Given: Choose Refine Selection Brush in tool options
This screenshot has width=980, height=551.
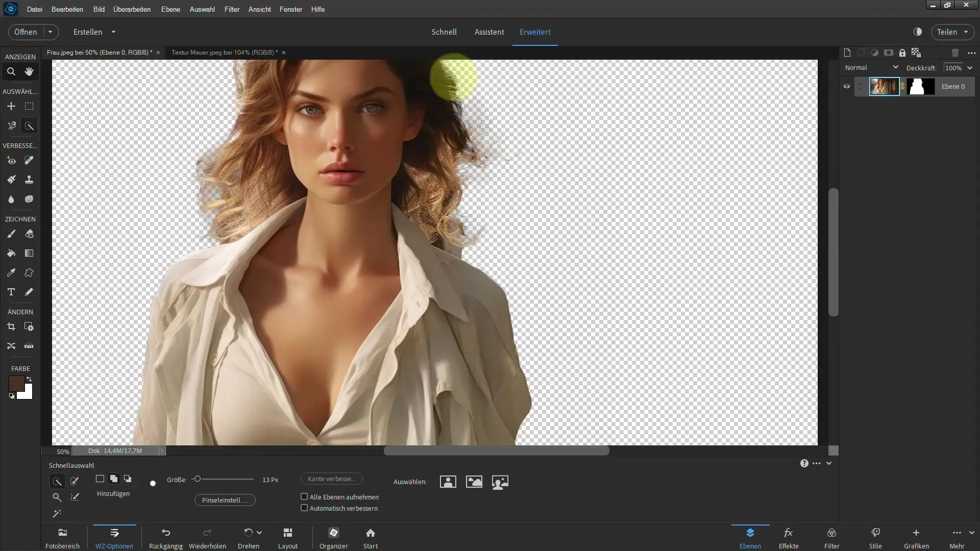Looking at the screenshot, I should pyautogui.click(x=75, y=497).
